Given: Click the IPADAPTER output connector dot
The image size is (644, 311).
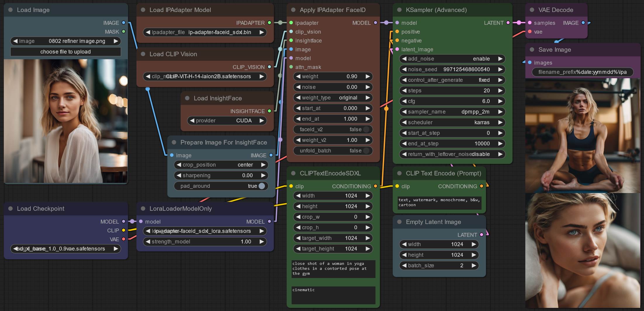Looking at the screenshot, I should click(269, 23).
